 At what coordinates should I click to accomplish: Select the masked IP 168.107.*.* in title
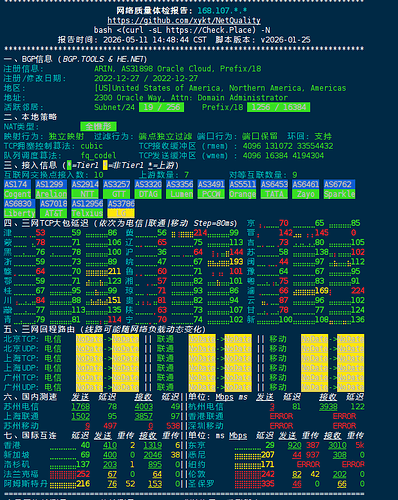(222, 11)
